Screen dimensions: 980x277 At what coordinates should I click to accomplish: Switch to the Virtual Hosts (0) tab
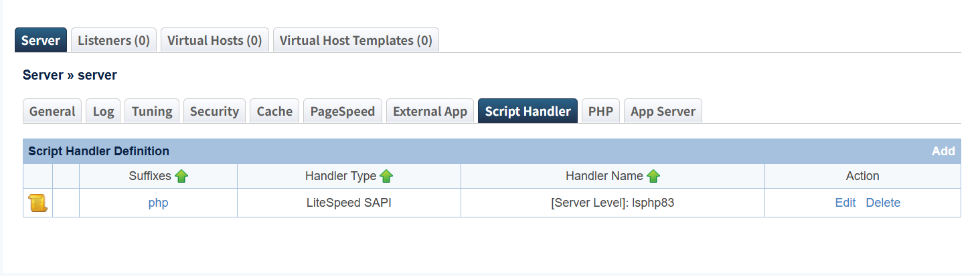tap(214, 40)
